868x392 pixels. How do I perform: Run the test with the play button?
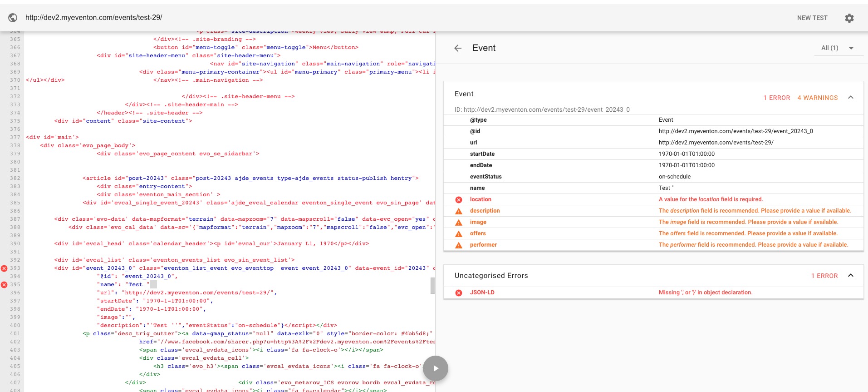click(x=435, y=368)
